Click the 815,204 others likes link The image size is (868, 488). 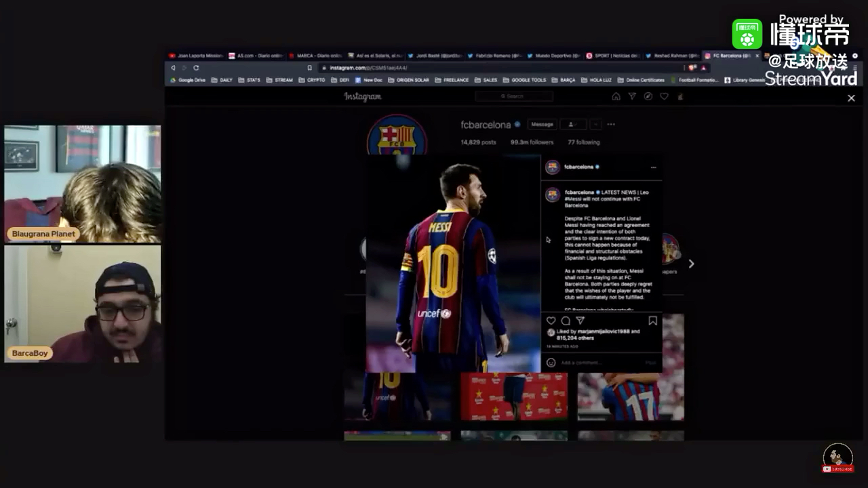coord(574,338)
